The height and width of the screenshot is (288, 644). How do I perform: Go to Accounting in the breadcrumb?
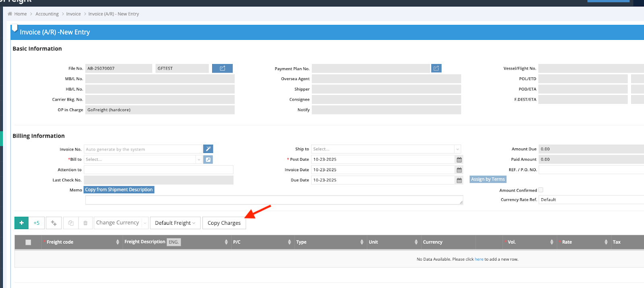click(47, 14)
